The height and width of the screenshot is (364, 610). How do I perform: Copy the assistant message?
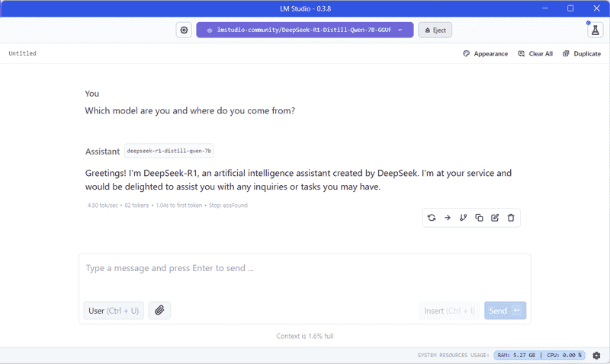[x=479, y=218]
